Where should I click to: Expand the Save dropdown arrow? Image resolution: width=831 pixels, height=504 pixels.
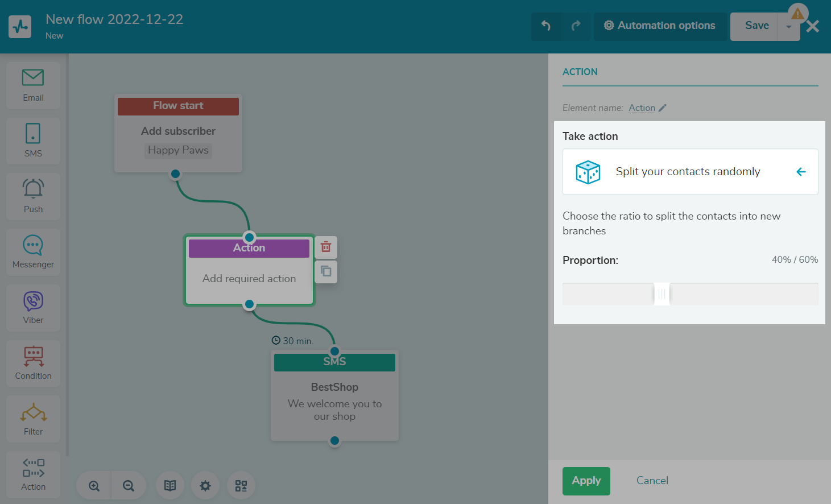pos(788,27)
